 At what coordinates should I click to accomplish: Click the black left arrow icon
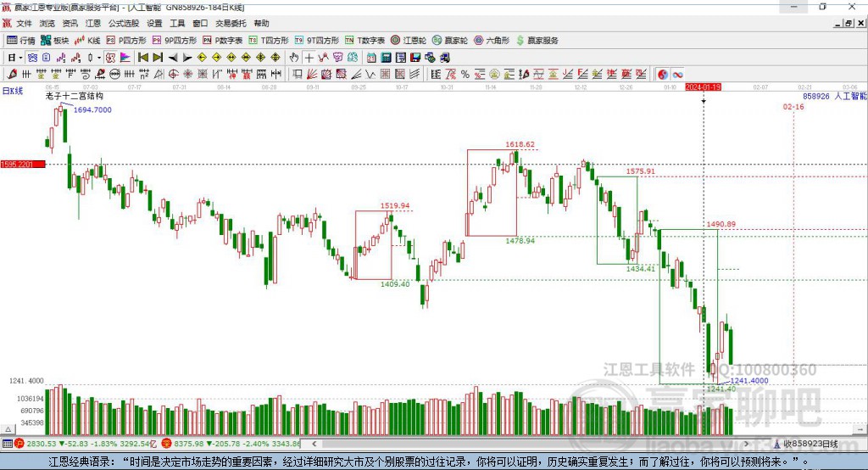173,58
